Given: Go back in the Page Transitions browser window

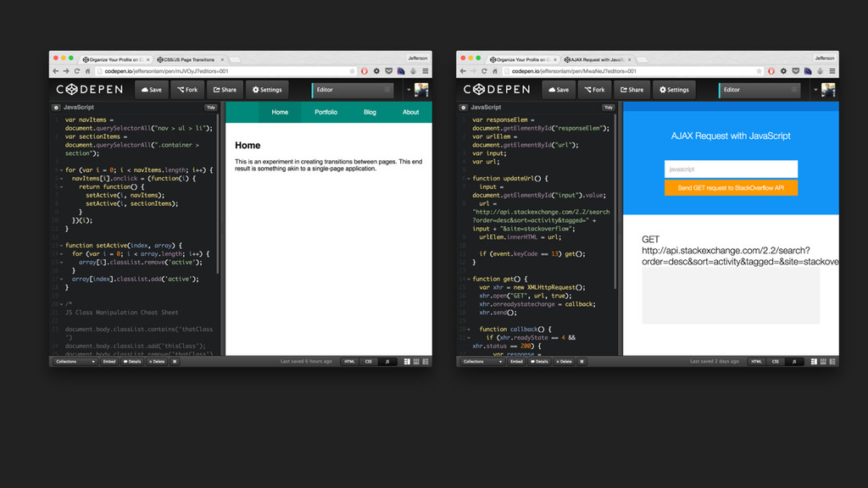Looking at the screenshot, I should pos(55,71).
